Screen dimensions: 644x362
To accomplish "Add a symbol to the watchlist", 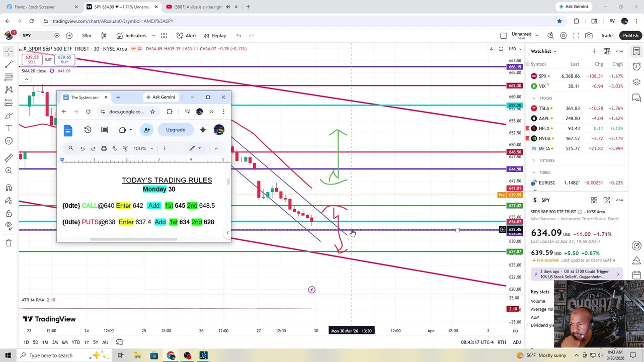I will coord(594,51).
